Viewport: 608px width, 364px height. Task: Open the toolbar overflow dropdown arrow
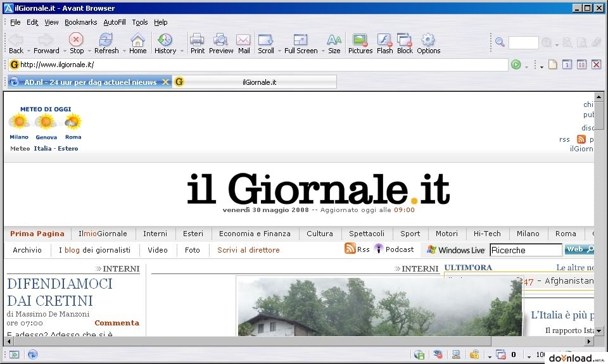click(541, 67)
